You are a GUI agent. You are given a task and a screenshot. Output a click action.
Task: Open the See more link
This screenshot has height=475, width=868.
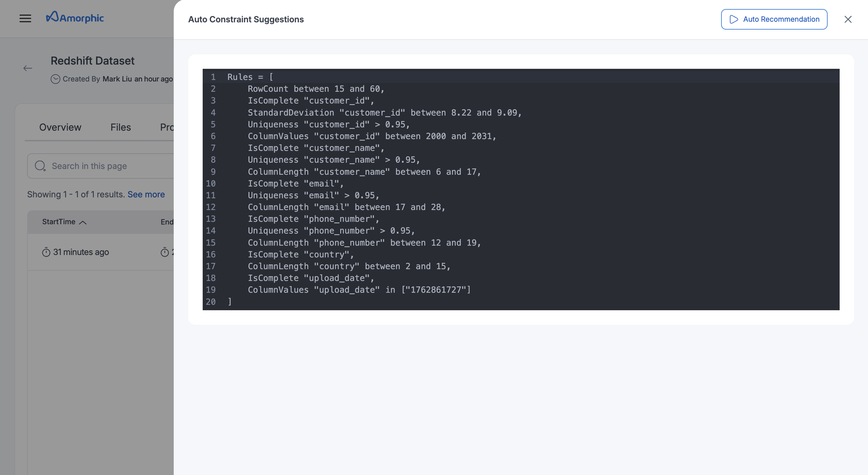click(146, 195)
